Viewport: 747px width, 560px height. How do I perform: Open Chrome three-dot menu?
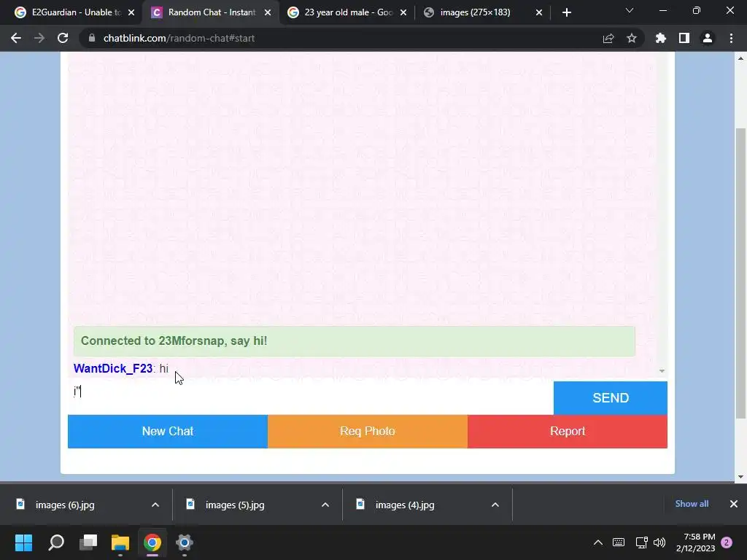731,38
